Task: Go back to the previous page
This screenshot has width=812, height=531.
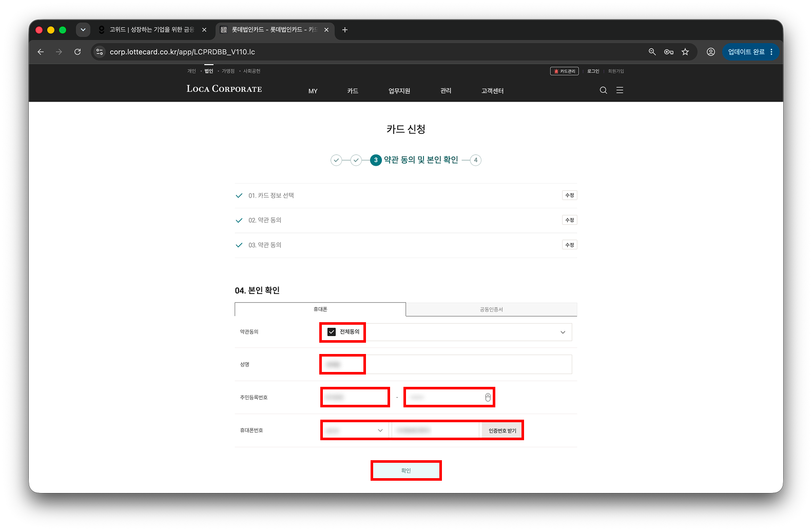Action: coord(41,52)
